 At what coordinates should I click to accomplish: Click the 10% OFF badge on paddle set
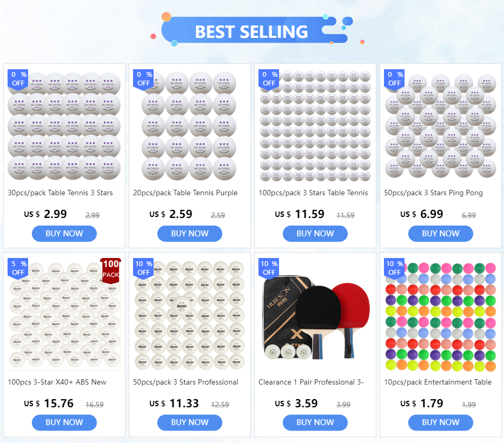pyautogui.click(x=269, y=268)
